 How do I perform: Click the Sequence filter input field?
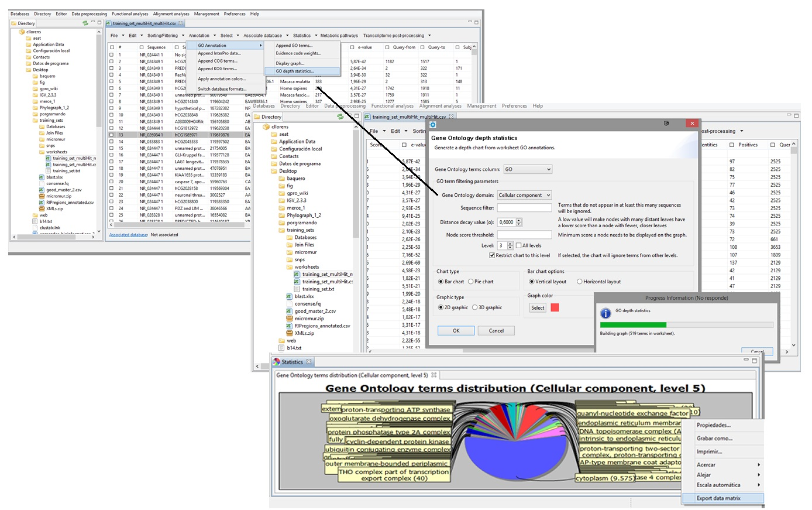pyautogui.click(x=524, y=208)
